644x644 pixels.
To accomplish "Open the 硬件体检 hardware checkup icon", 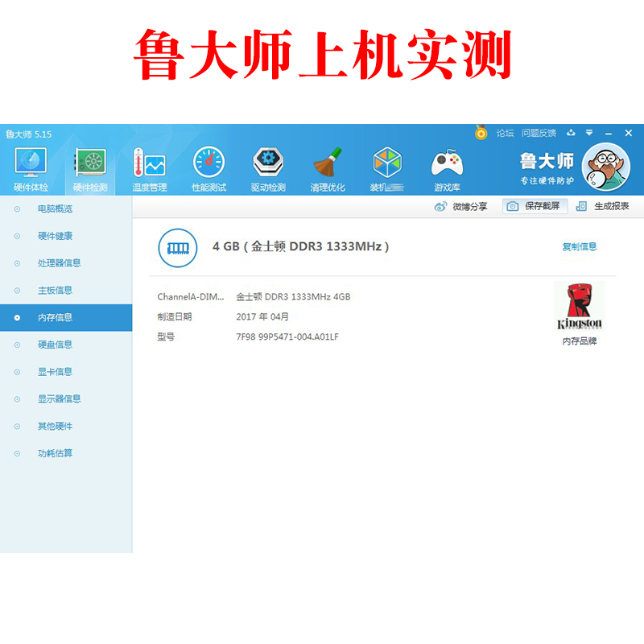I will point(31,169).
